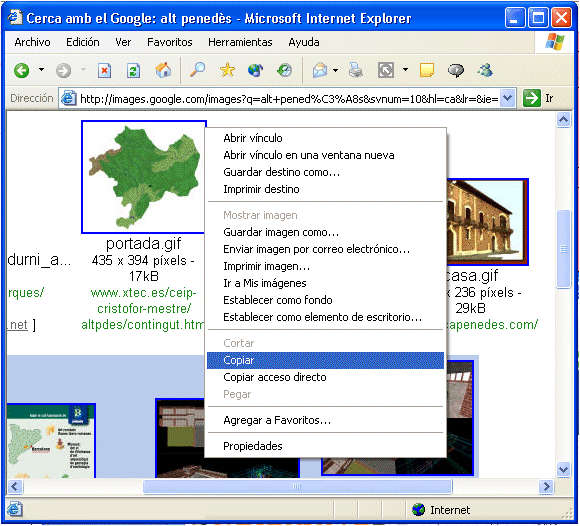Open the Ayuda menu
Image resolution: width=580 pixels, height=526 pixels.
(304, 43)
